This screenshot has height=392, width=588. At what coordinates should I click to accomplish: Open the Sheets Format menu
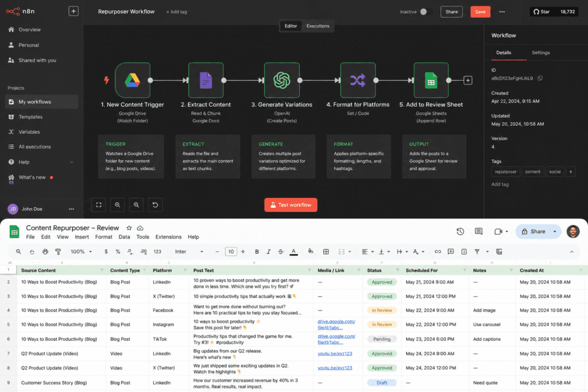(x=103, y=237)
